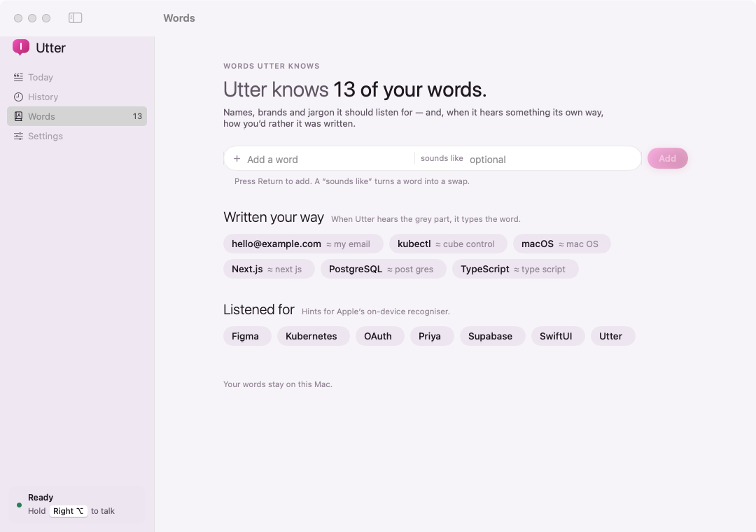Select the Priya hint chip
The height and width of the screenshot is (532, 756).
pyautogui.click(x=432, y=336)
